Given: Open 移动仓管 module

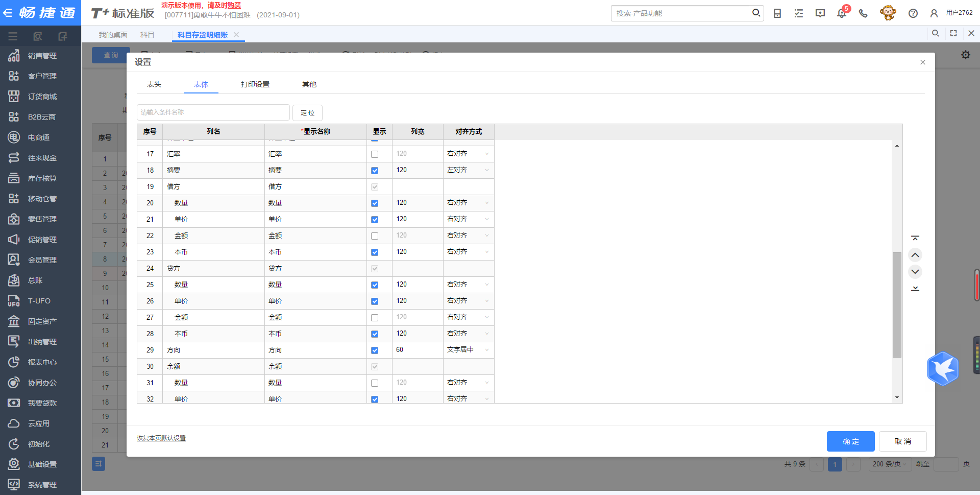Looking at the screenshot, I should point(41,199).
